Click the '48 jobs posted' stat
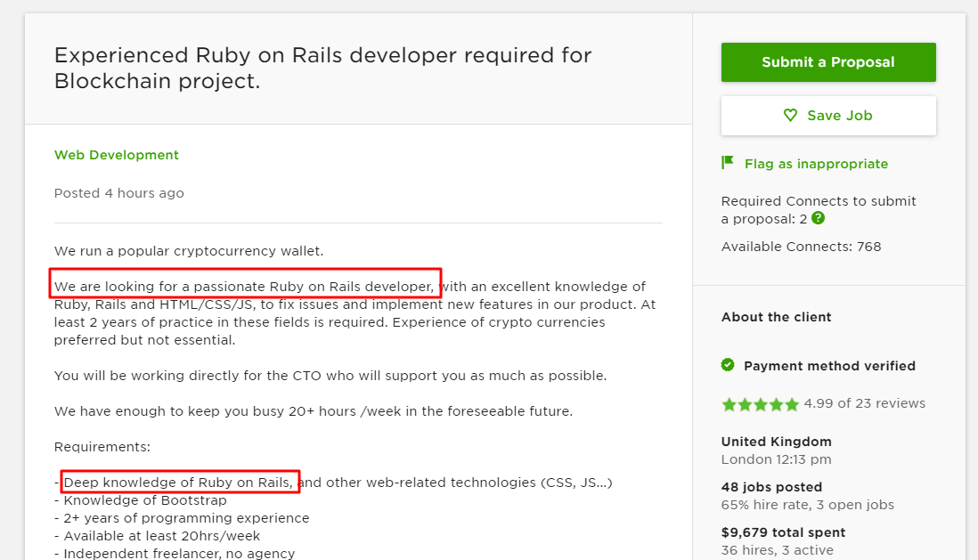Image resolution: width=978 pixels, height=560 pixels. tap(771, 487)
